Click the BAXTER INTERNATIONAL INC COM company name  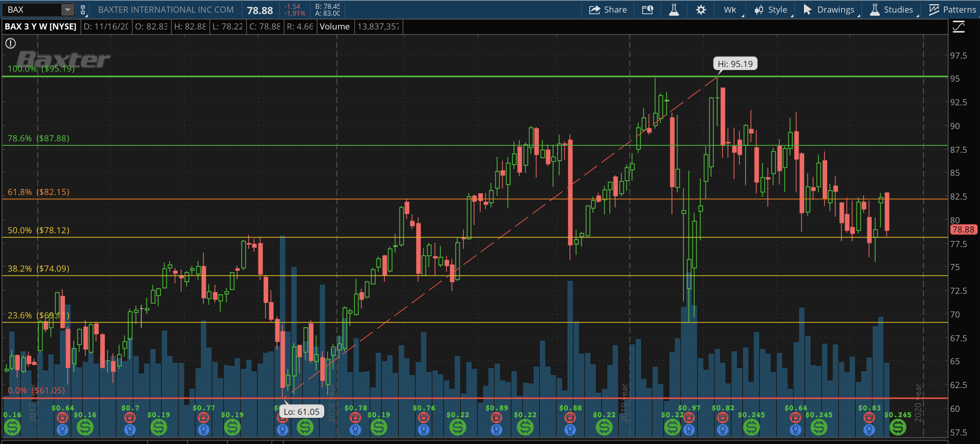[x=166, y=10]
